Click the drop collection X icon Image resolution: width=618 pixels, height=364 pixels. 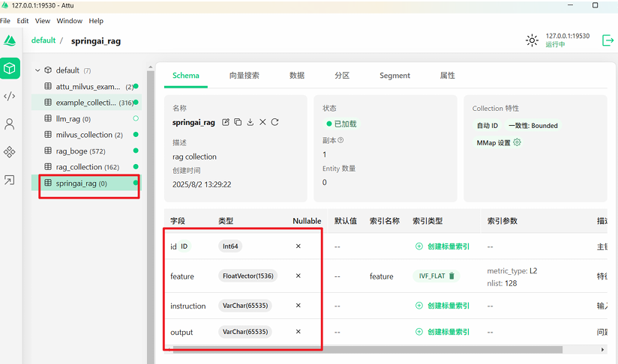coord(262,122)
